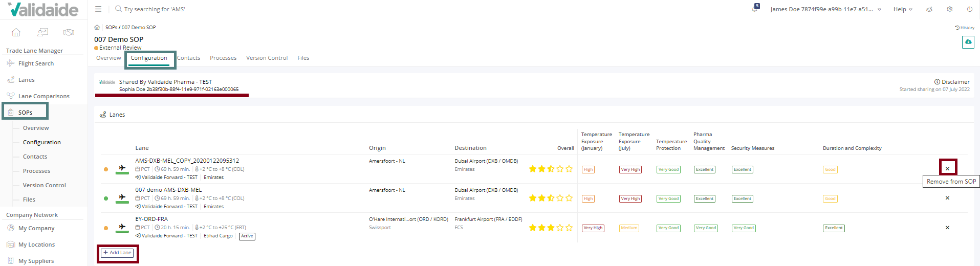The width and height of the screenshot is (980, 266).
Task: Expand the James Doe user dropdown
Action: point(825,9)
